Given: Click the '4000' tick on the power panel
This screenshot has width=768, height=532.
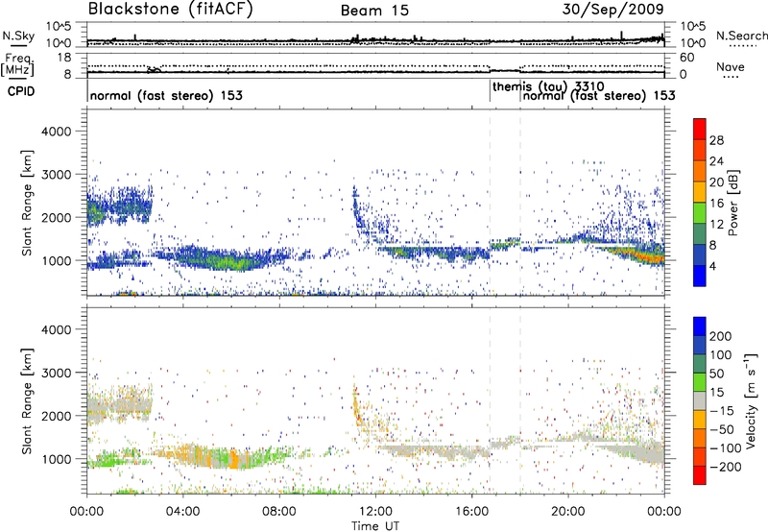Looking at the screenshot, I should 56,132.
